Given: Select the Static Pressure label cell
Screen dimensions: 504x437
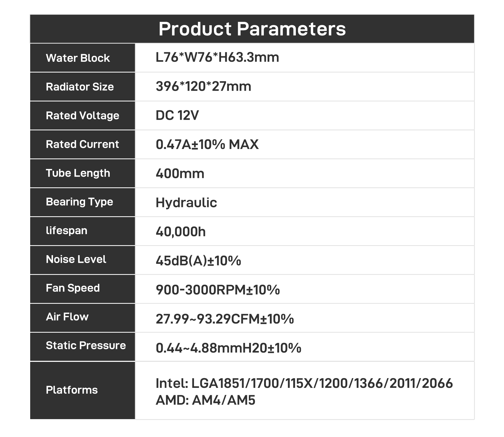Looking at the screenshot, I should tap(86, 346).
